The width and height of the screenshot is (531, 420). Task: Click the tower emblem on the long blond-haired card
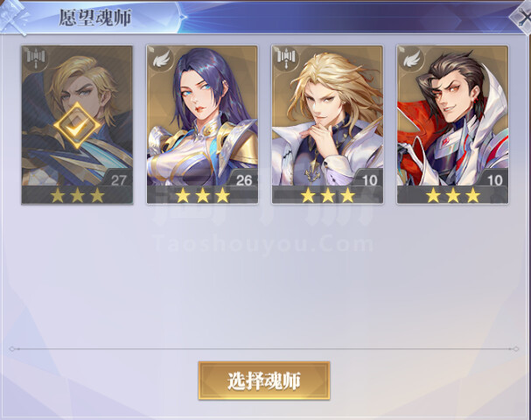tap(286, 59)
